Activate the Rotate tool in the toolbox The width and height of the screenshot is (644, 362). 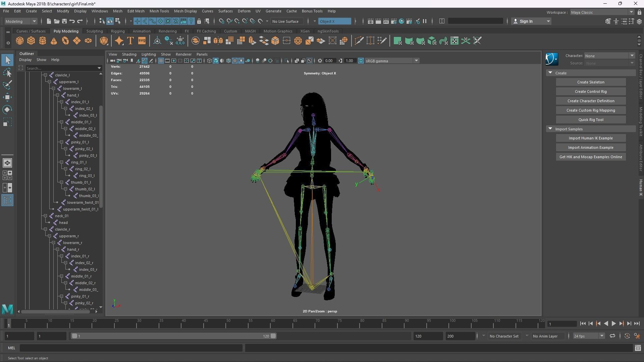point(7,110)
